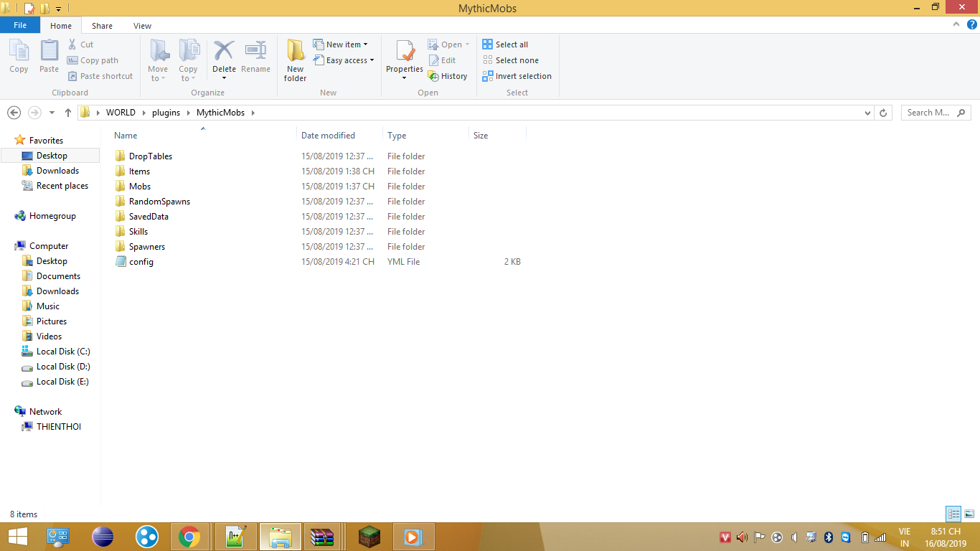The height and width of the screenshot is (551, 980).
Task: Open Local Disk (D:) in sidebar
Action: 63,367
